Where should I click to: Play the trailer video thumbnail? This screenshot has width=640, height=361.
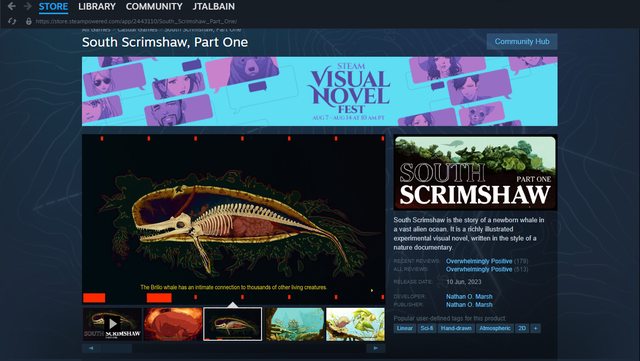coord(112,324)
